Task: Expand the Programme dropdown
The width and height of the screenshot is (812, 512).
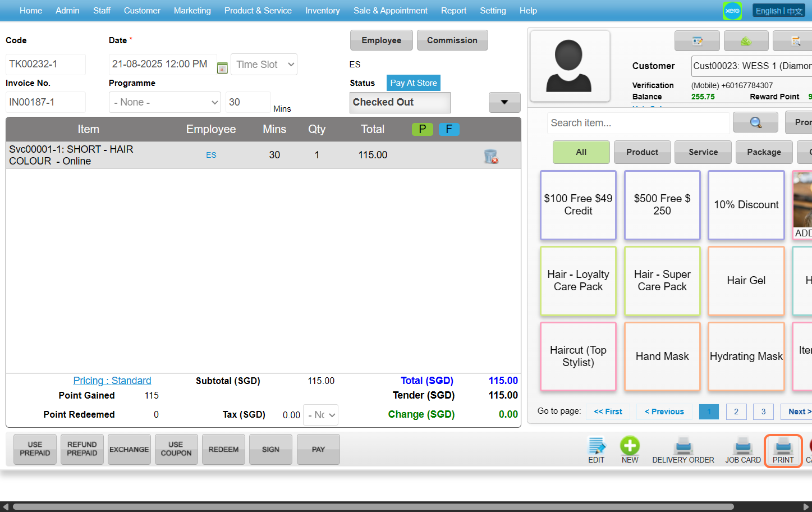Action: click(165, 102)
